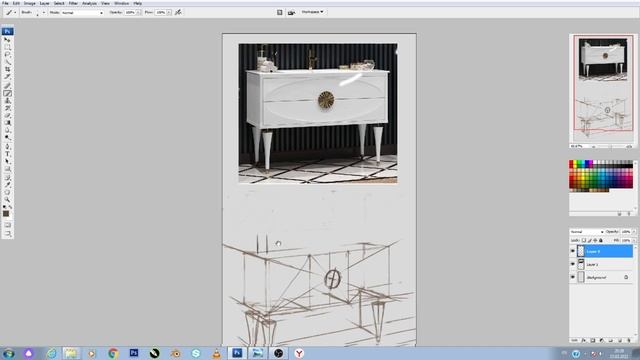The height and width of the screenshot is (360, 640).
Task: Open the Bridge launcher icon in options bar
Action: (291, 13)
